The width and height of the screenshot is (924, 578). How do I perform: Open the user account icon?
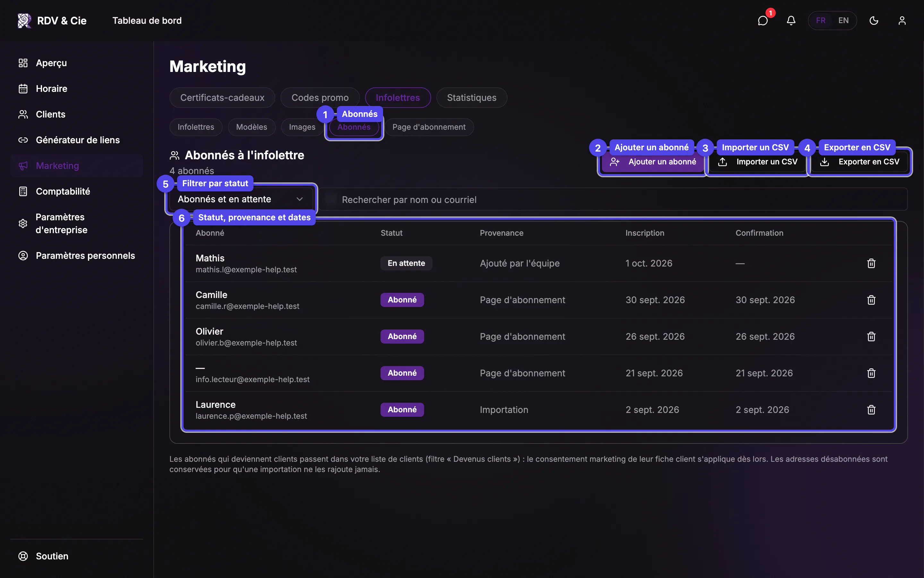(902, 21)
